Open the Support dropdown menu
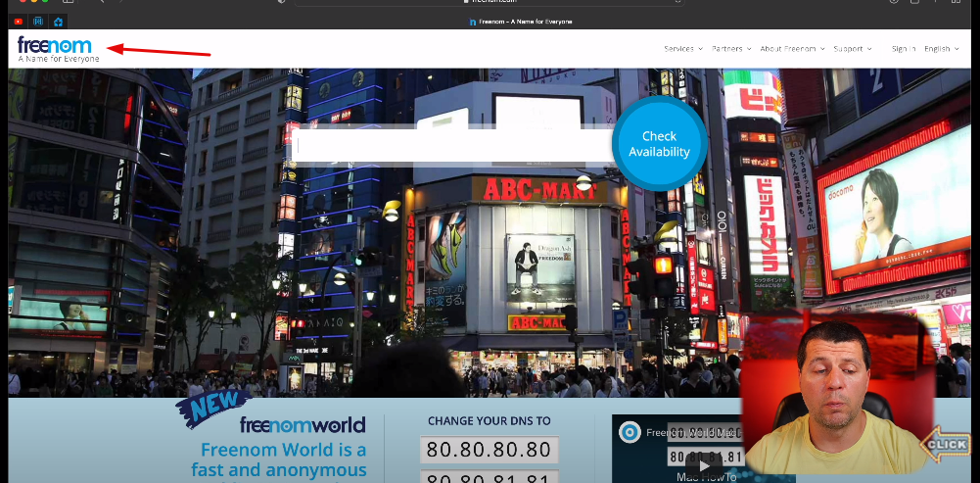Viewport: 980px width, 483px height. pos(853,49)
